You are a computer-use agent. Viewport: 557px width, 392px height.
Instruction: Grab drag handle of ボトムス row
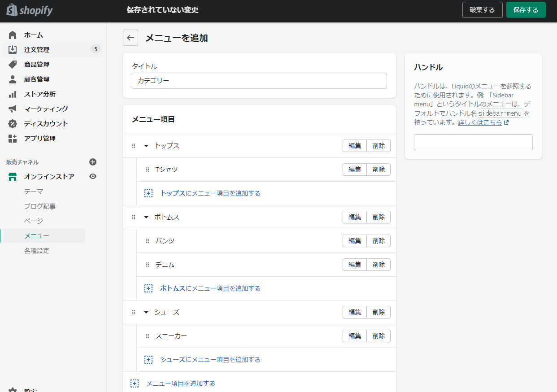[133, 217]
